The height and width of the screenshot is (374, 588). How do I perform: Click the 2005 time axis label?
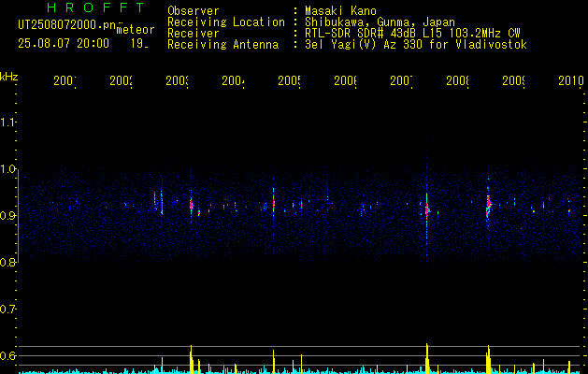(290, 80)
